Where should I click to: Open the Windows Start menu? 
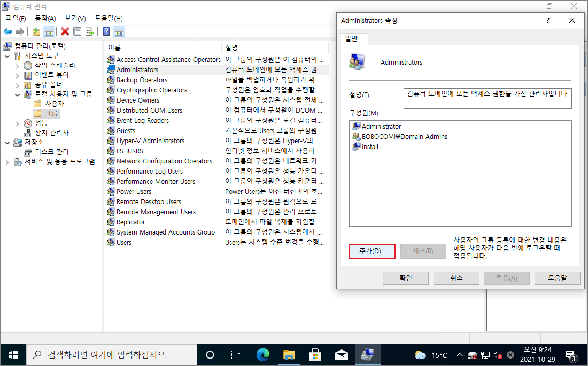click(x=13, y=355)
